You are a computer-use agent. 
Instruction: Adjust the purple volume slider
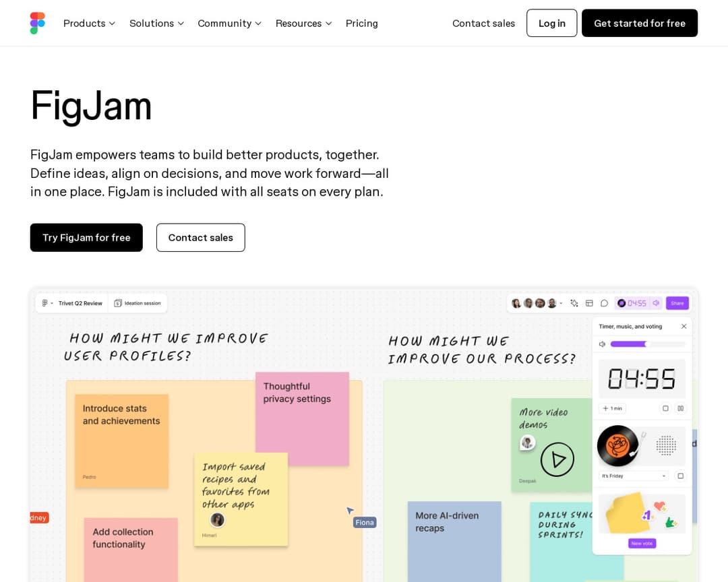[x=648, y=344]
